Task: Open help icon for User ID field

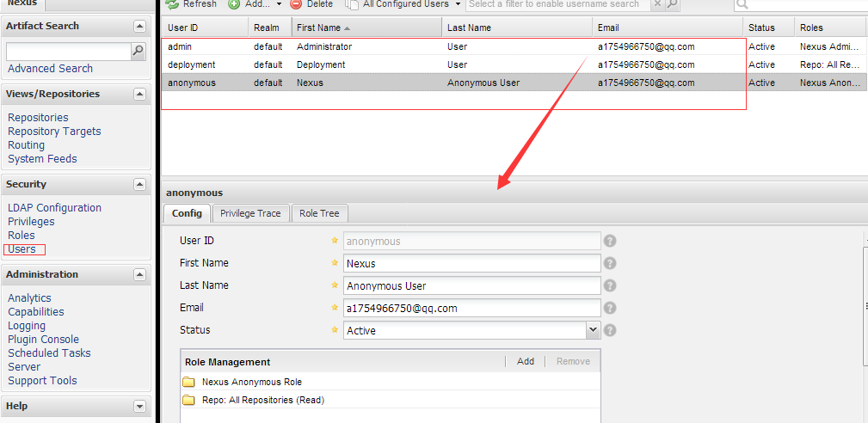Action: (x=609, y=241)
